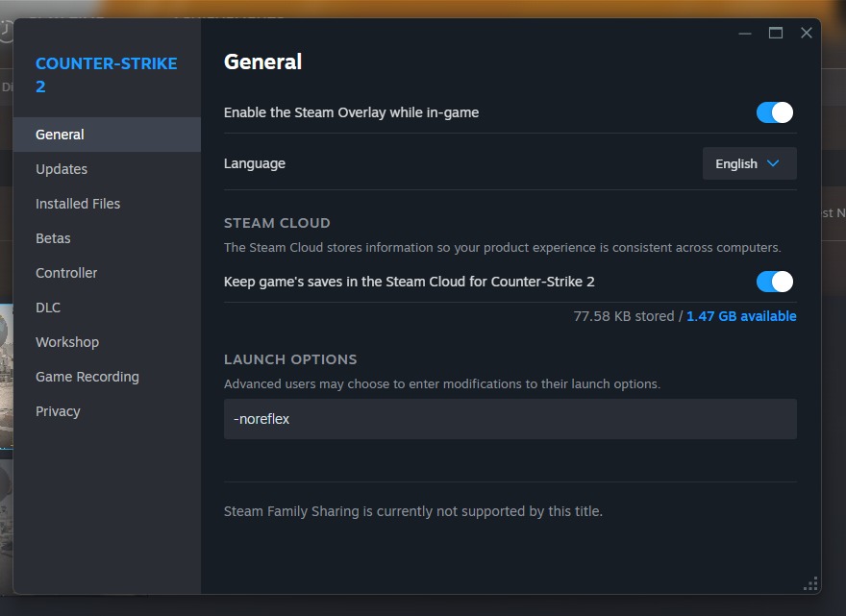This screenshot has height=616, width=846.
Task: Switch to Controller settings
Action: 107,272
